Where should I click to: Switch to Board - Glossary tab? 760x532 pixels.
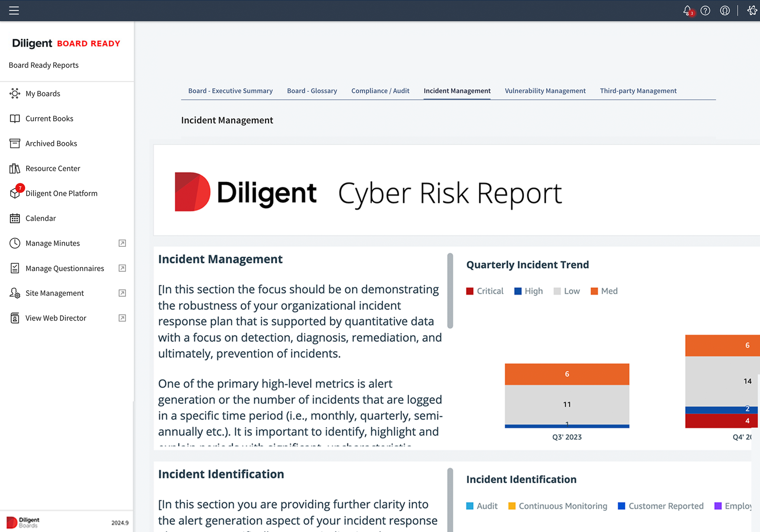pos(312,91)
